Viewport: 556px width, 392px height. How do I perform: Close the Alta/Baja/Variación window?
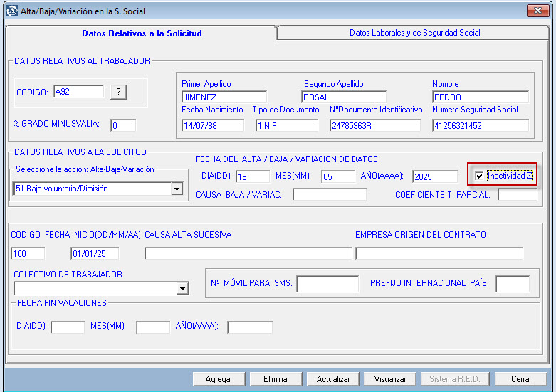[x=537, y=11]
